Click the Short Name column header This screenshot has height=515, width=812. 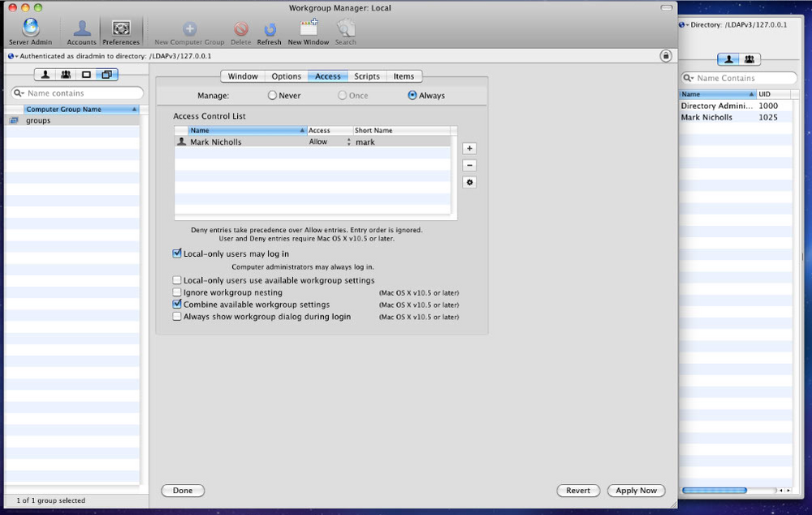click(x=401, y=131)
